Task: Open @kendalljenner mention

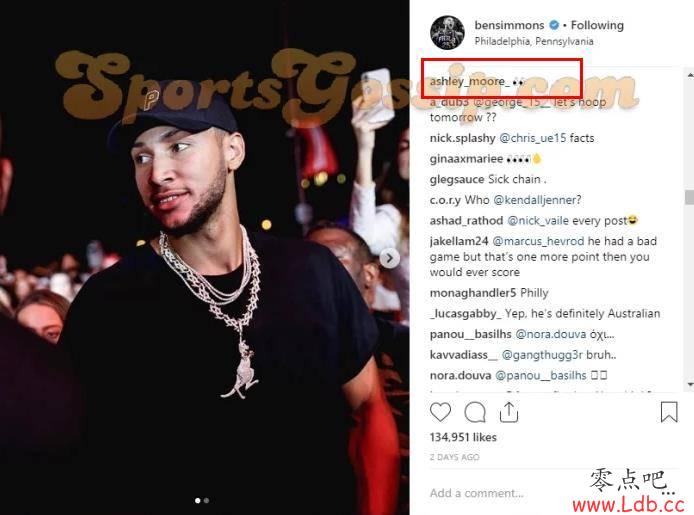Action: click(x=537, y=200)
